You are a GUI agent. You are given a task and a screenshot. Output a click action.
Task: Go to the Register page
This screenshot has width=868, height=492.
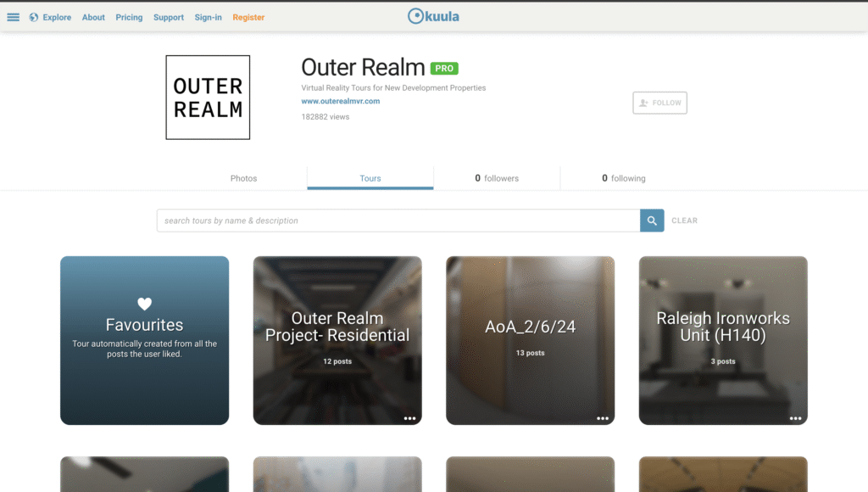pos(248,17)
